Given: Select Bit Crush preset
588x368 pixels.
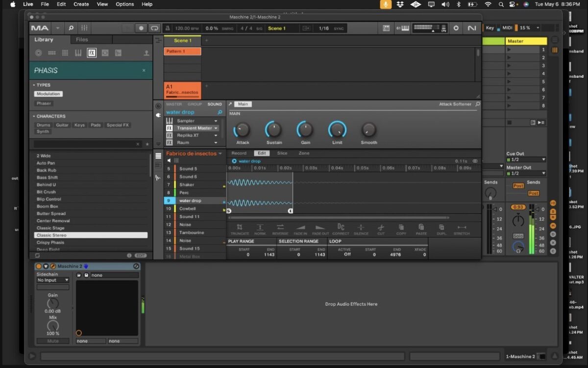Looking at the screenshot, I should coord(91,192).
